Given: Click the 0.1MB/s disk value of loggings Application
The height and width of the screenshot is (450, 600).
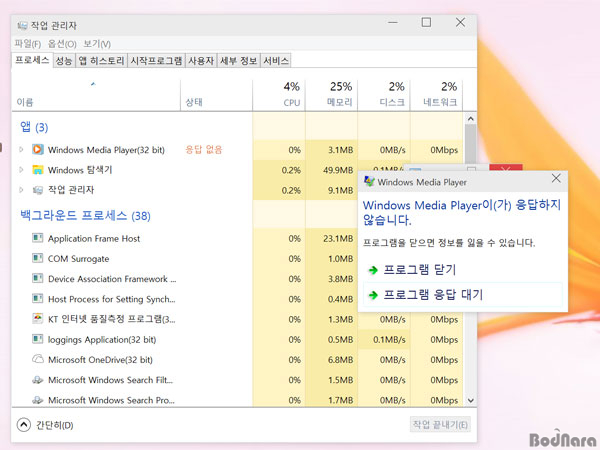Looking at the screenshot, I should click(x=389, y=340).
